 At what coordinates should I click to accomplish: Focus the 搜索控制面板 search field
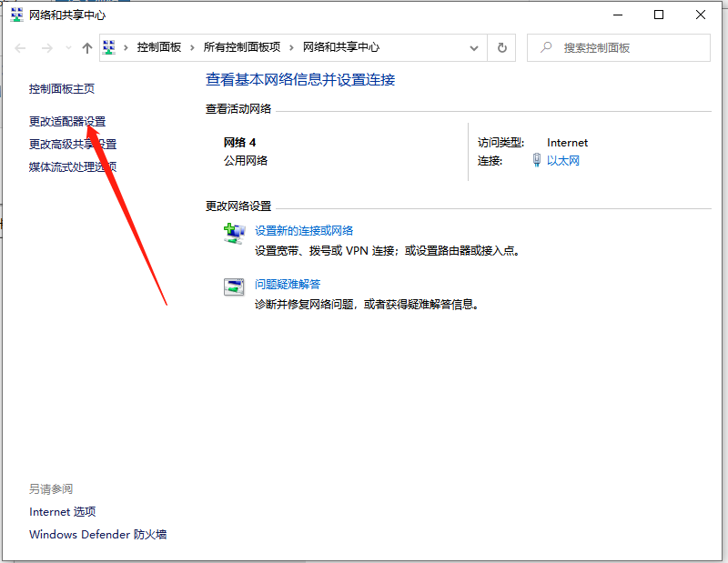coord(619,48)
